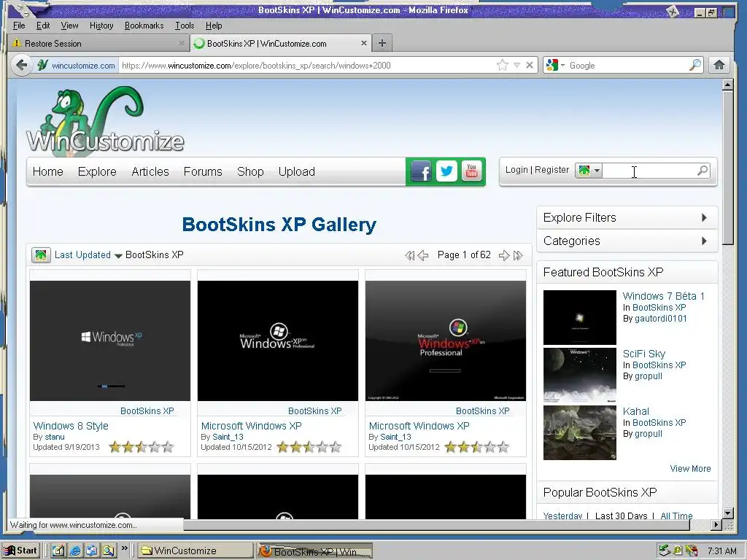Open author stanu profile link
Screen dimensions: 747x560
[x=54, y=437]
